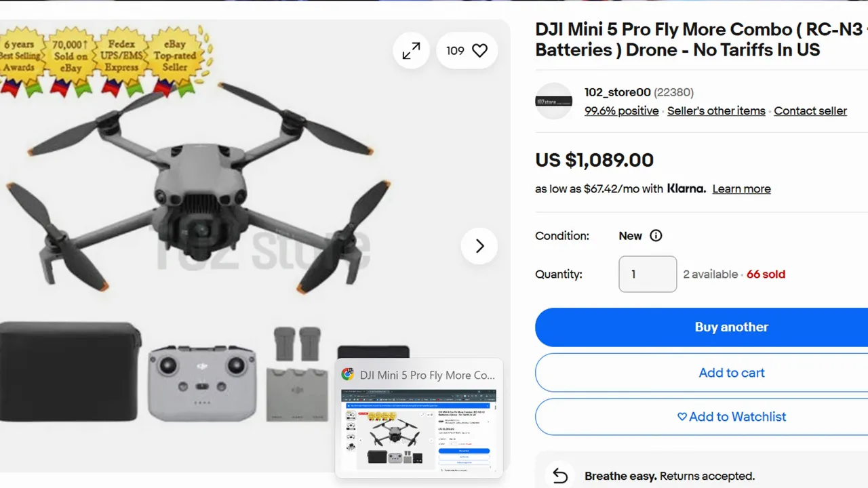Expand the product image to fullscreen

coord(411,51)
